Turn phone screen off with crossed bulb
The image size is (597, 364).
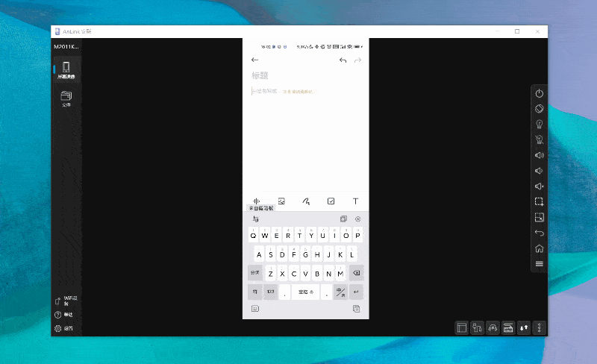point(539,139)
